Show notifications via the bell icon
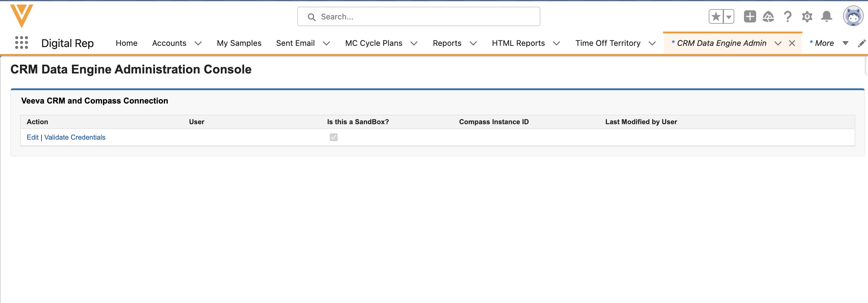 click(x=826, y=16)
